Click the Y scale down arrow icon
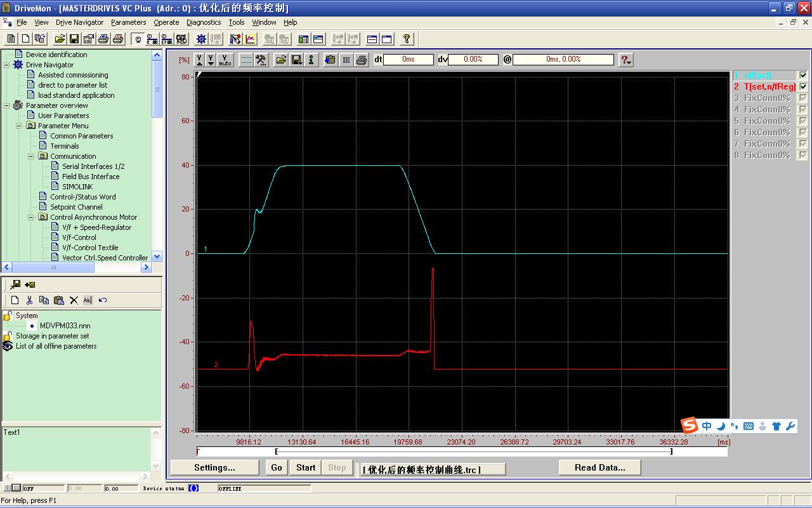The image size is (812, 508). [211, 60]
